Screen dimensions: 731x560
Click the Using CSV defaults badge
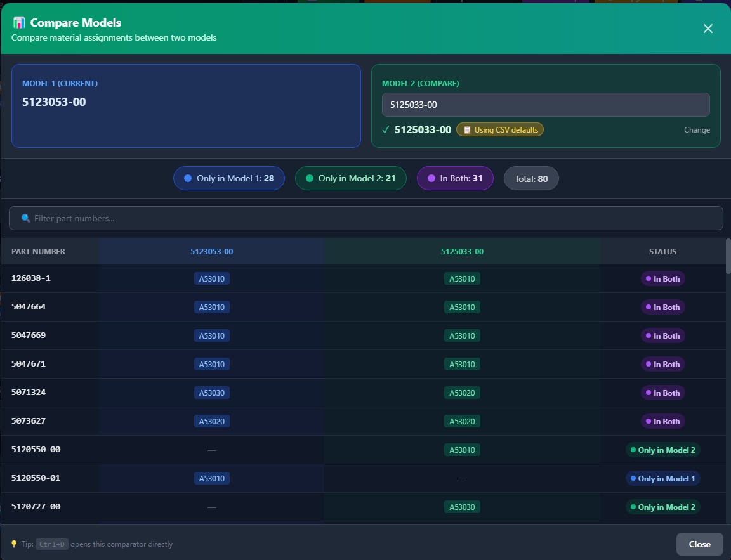(500, 130)
